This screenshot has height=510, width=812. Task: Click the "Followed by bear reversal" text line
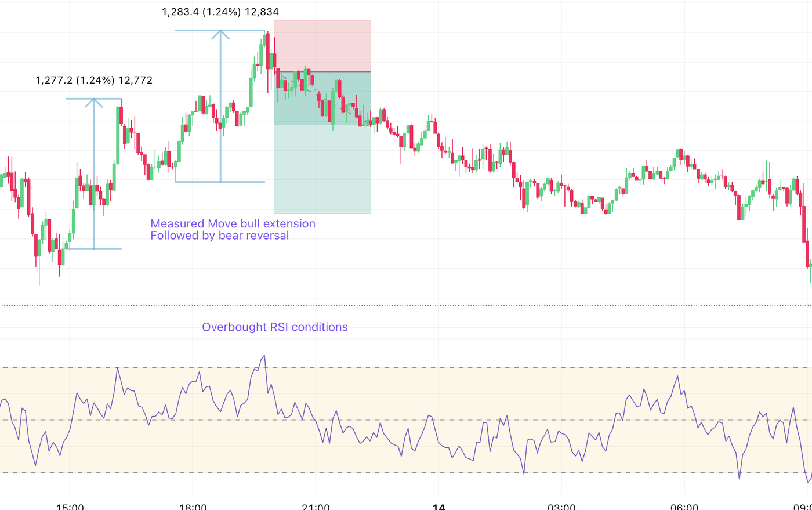click(x=219, y=236)
